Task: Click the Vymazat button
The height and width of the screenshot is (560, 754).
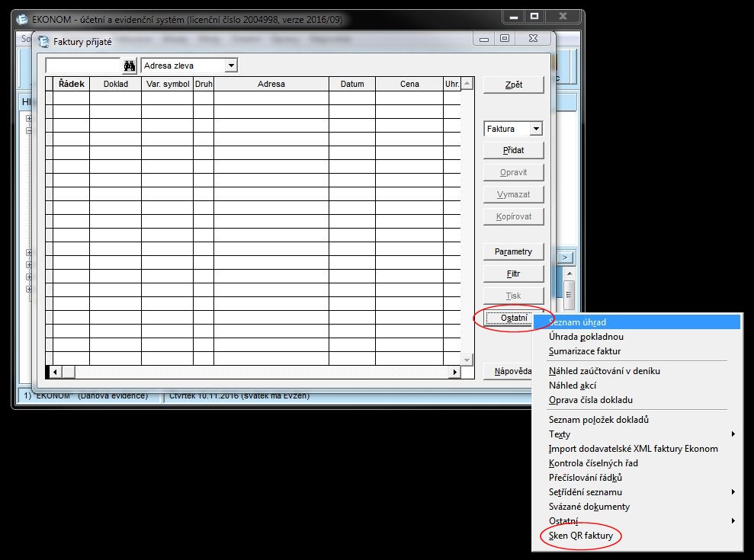Action: (x=514, y=195)
